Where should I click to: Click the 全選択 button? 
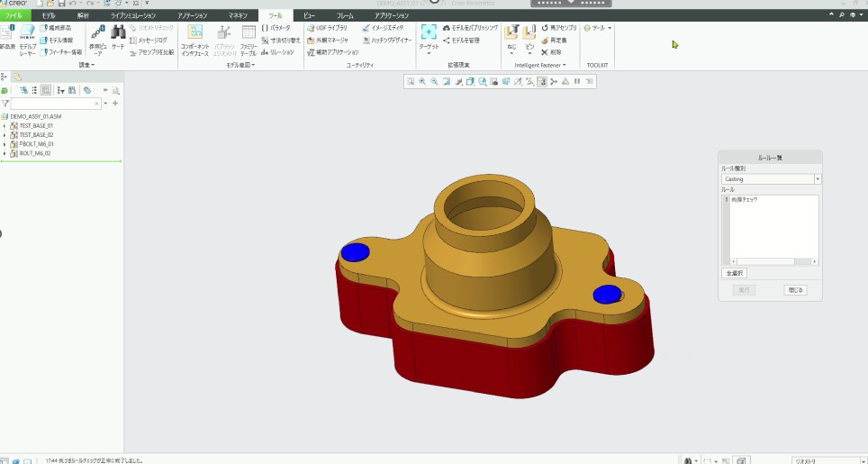pyautogui.click(x=734, y=272)
